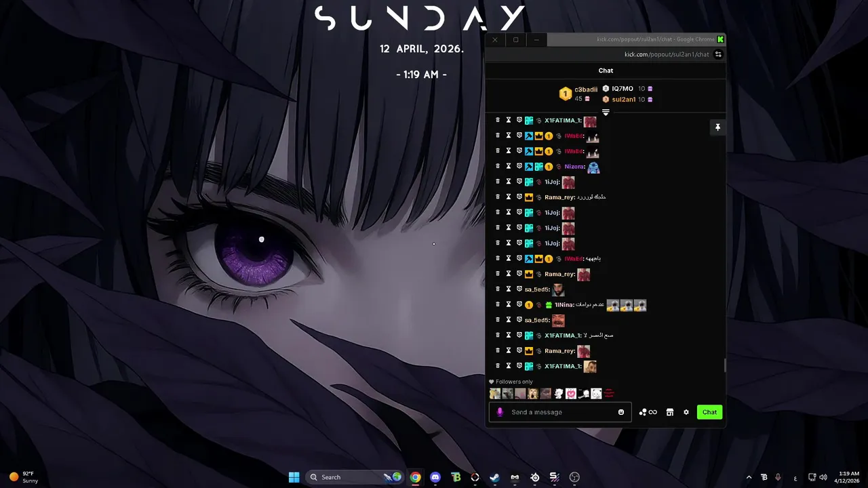Image resolution: width=868 pixels, height=488 pixels.
Task: Open Steam from the taskbar
Action: pos(495,477)
